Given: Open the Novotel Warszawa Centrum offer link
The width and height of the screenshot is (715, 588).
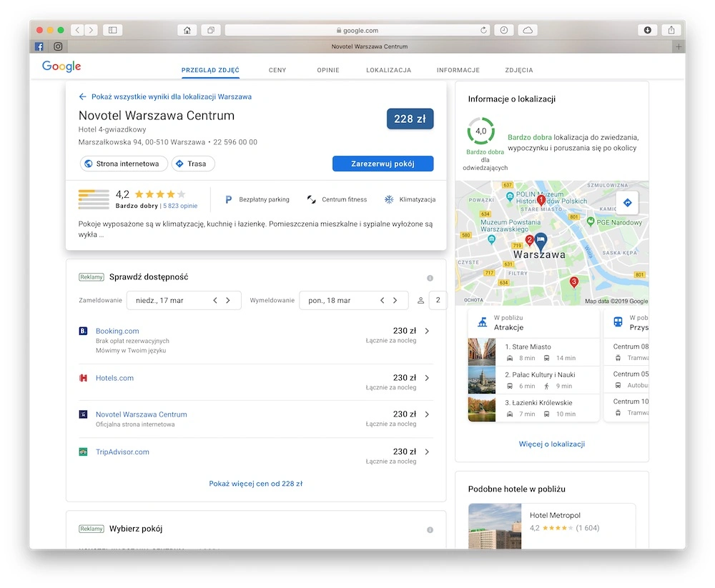Looking at the screenshot, I should click(x=142, y=414).
